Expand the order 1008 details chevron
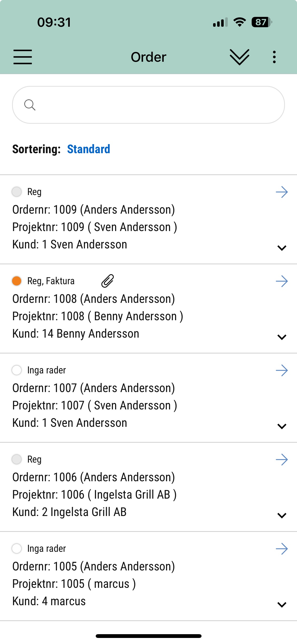 (x=282, y=337)
